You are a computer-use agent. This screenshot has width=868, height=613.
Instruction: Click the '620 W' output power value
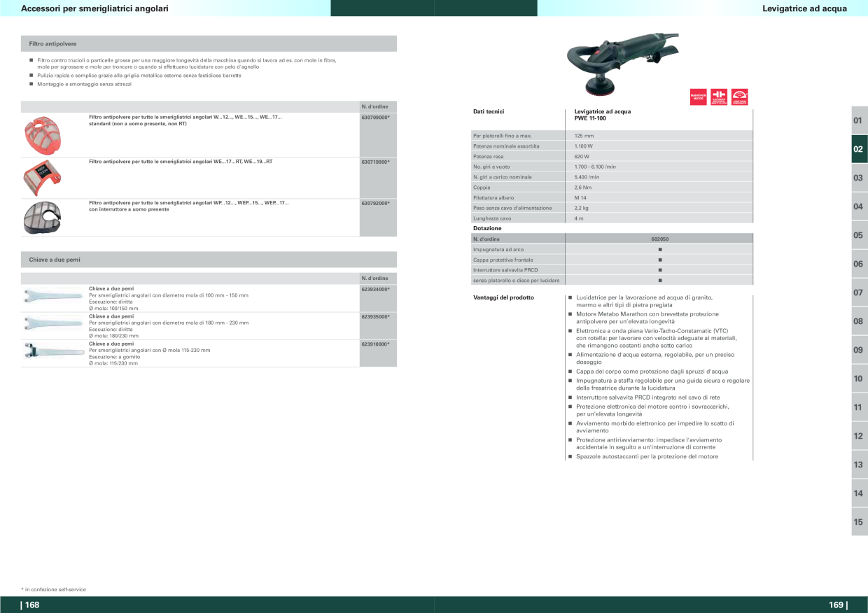582,157
